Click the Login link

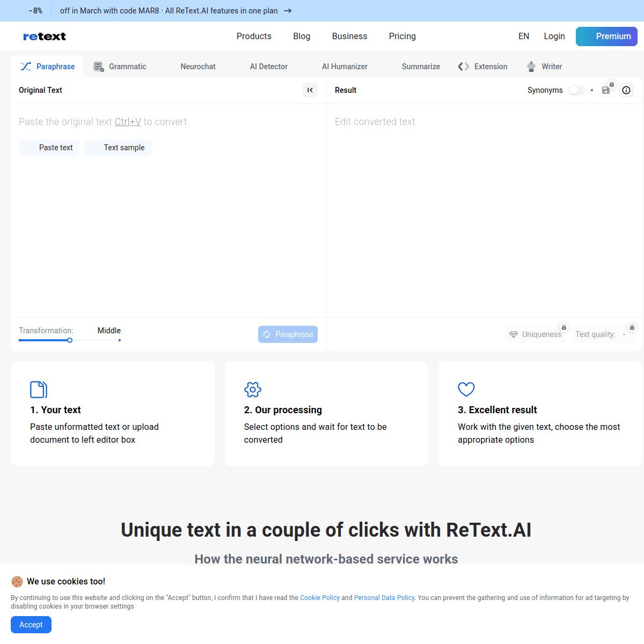coord(554,36)
